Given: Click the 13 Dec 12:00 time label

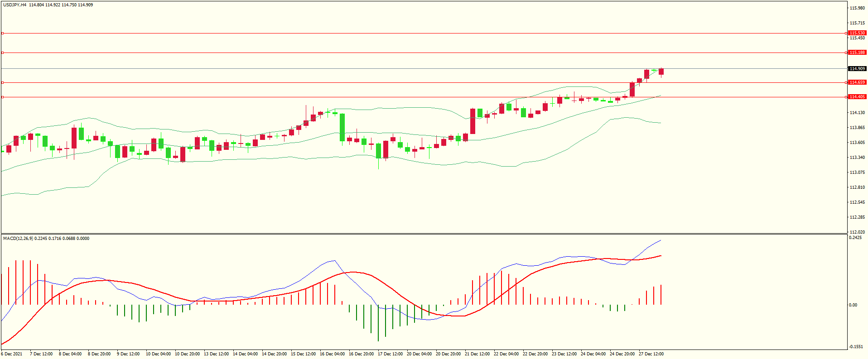Looking at the screenshot, I should (x=217, y=354).
